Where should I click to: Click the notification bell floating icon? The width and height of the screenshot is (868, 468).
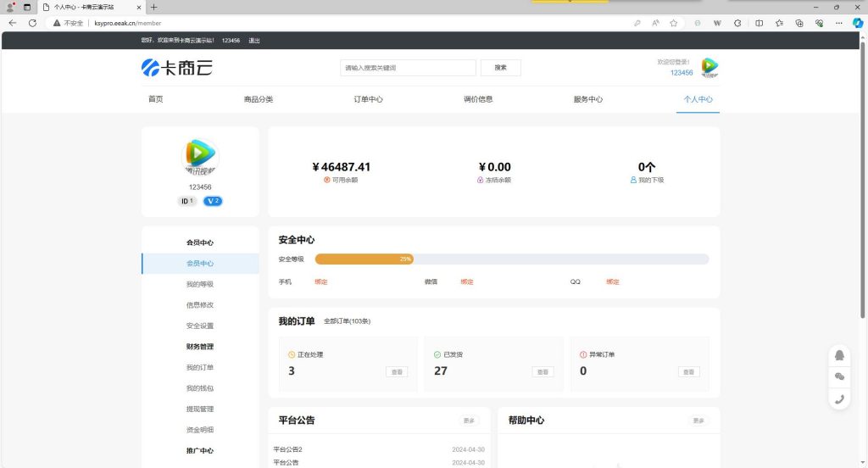839,355
